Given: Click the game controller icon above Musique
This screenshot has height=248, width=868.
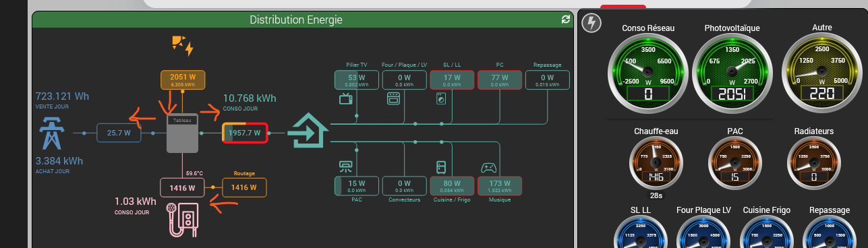Looking at the screenshot, I should 489,167.
